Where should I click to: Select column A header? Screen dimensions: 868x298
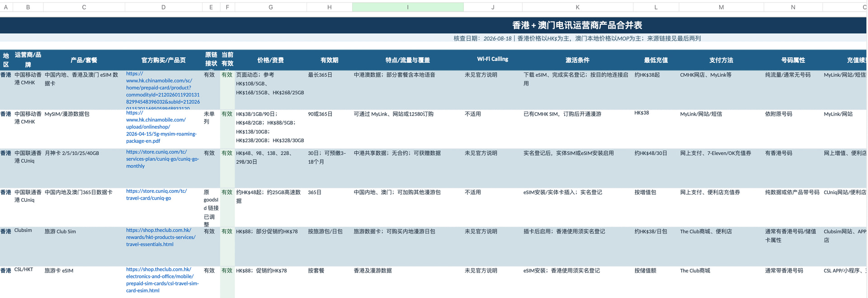[x=6, y=7]
